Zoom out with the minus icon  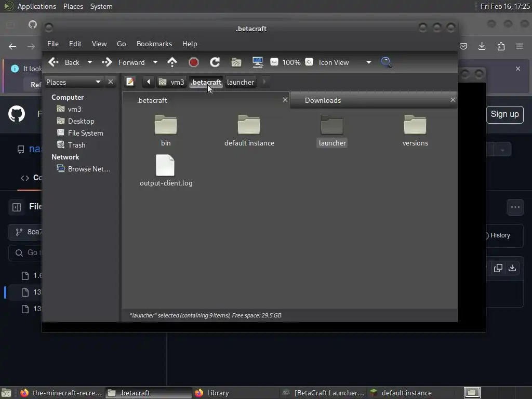click(x=274, y=62)
